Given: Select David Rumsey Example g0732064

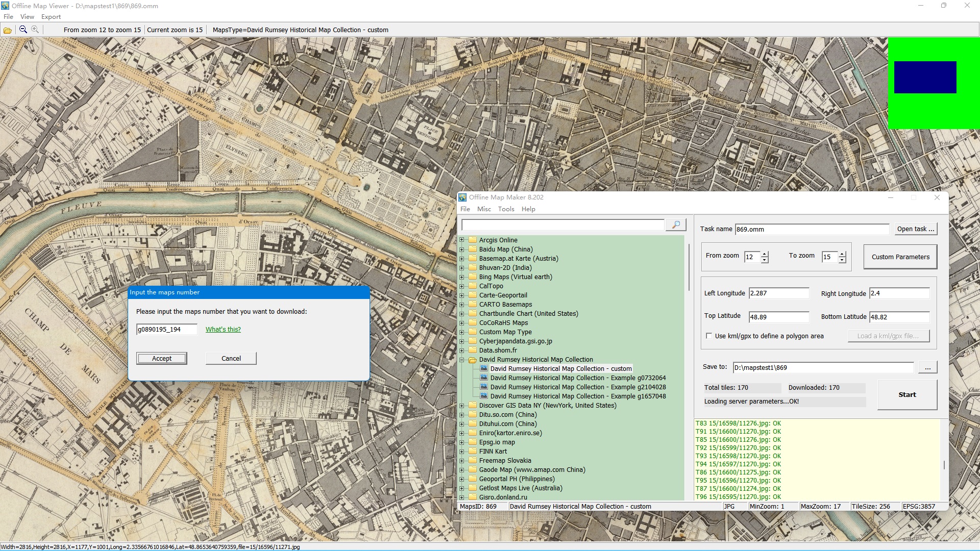Looking at the screenshot, I should coord(578,378).
